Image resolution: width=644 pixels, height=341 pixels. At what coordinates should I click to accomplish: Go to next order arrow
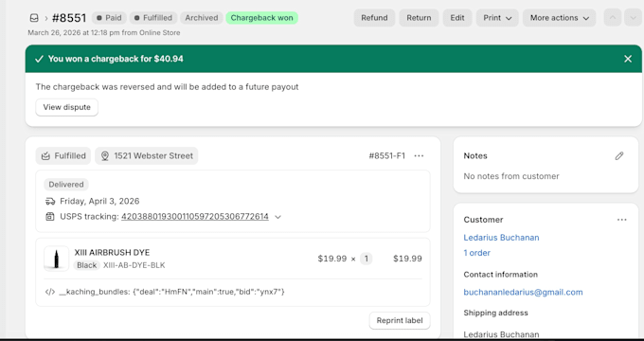[x=633, y=18]
